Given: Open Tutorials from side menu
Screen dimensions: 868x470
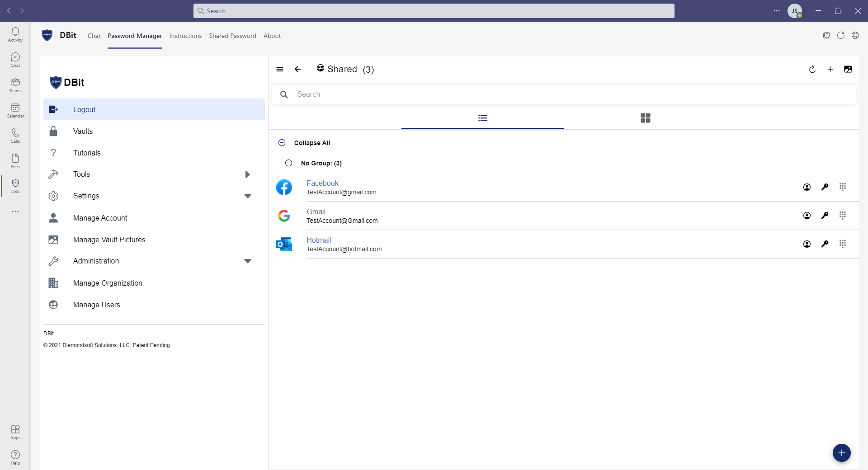Looking at the screenshot, I should 154,153.
